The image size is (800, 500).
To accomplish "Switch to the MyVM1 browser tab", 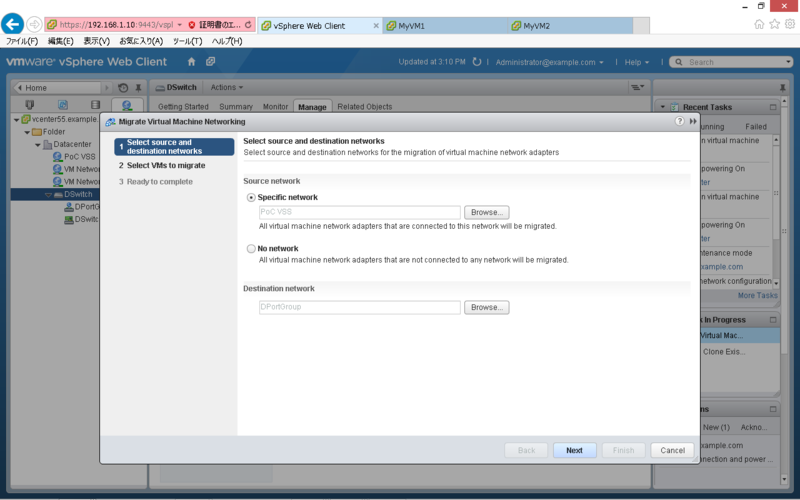I will coord(444,26).
